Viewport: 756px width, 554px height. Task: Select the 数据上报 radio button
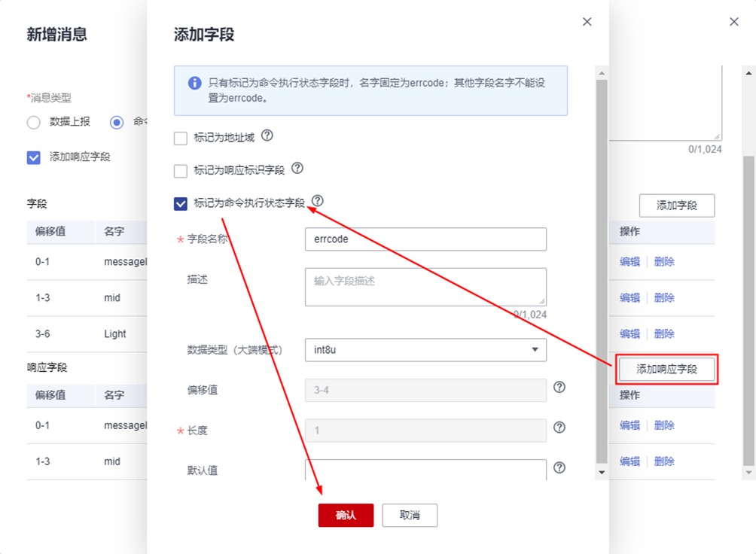tap(33, 123)
